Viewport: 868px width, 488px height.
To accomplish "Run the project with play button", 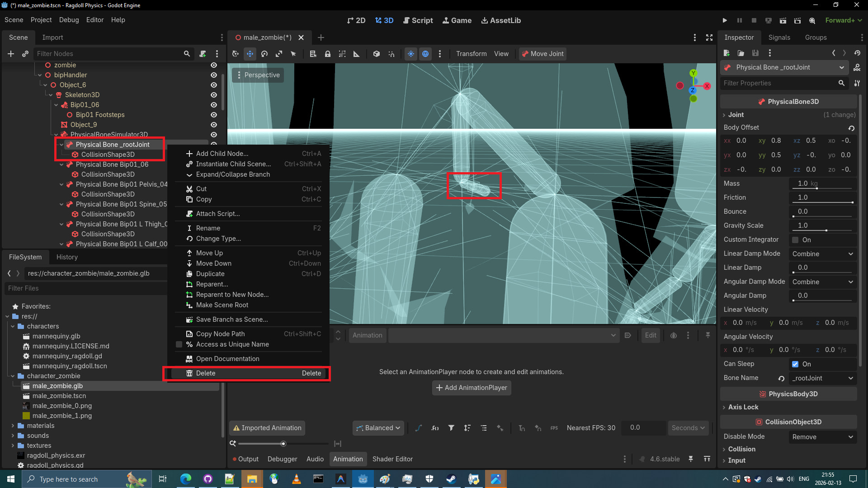I will (x=725, y=20).
